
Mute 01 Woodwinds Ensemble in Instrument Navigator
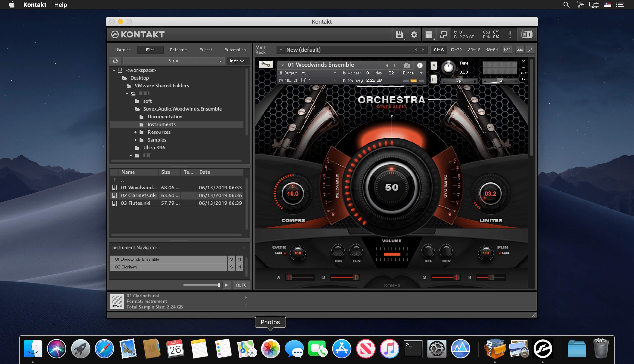pyautogui.click(x=239, y=259)
